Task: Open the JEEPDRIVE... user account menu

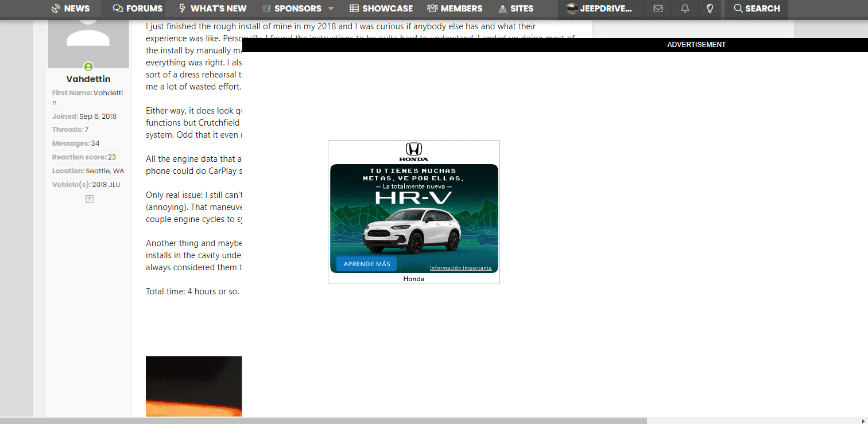Action: pyautogui.click(x=599, y=9)
